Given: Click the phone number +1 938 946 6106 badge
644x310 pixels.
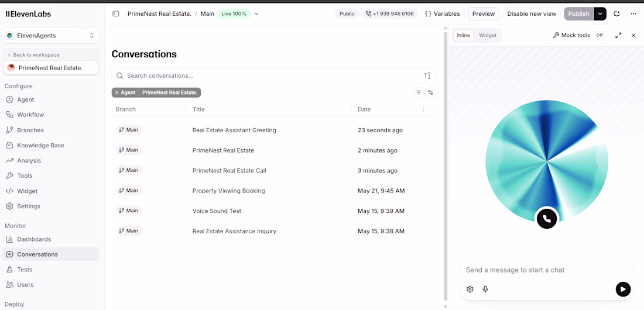Looking at the screenshot, I should [x=390, y=13].
